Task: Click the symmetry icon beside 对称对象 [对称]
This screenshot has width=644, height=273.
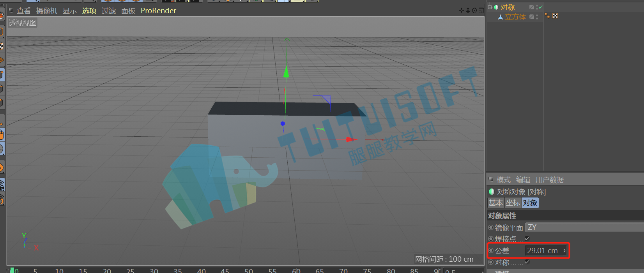Action: 492,192
